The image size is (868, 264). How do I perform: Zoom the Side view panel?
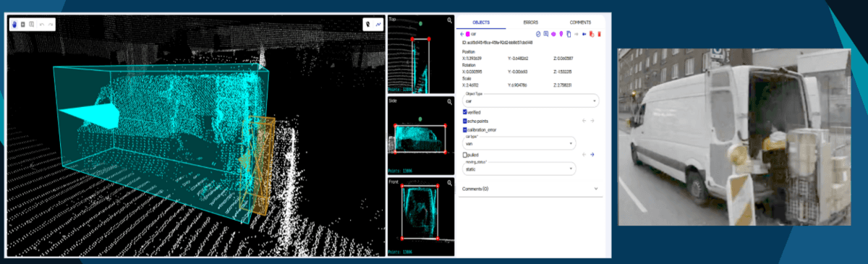449,102
